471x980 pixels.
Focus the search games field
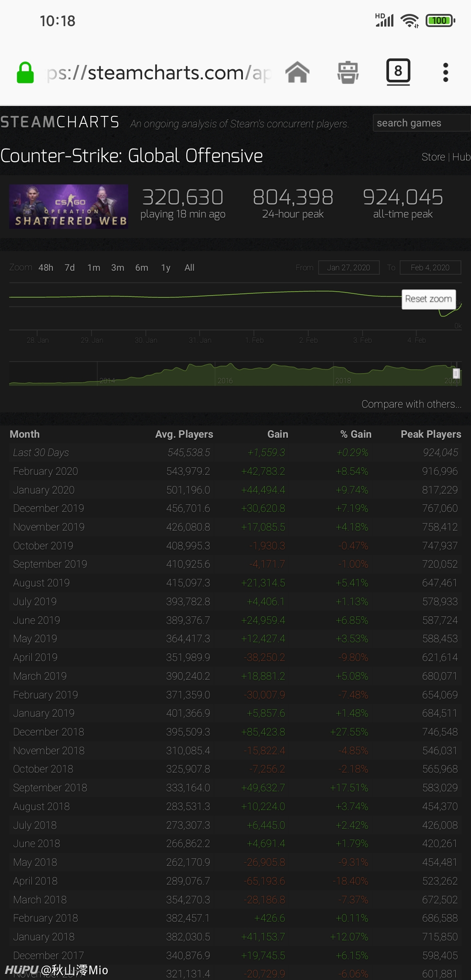coord(421,123)
